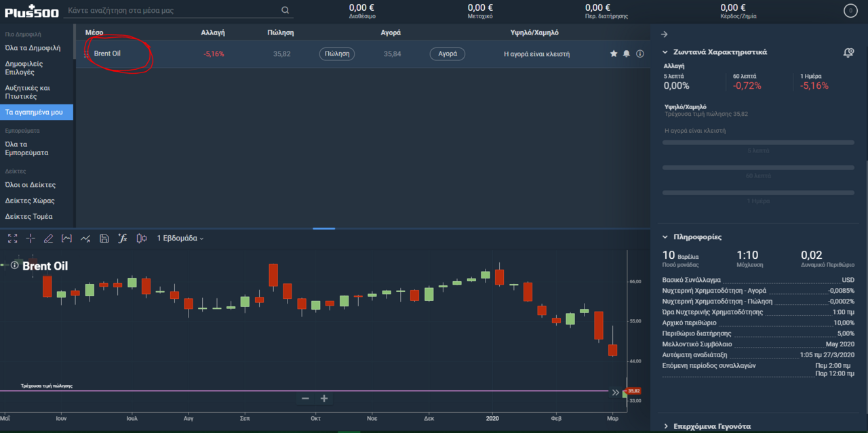Toggle the favorite star for Brent Oil
This screenshot has height=433, width=868.
[614, 54]
